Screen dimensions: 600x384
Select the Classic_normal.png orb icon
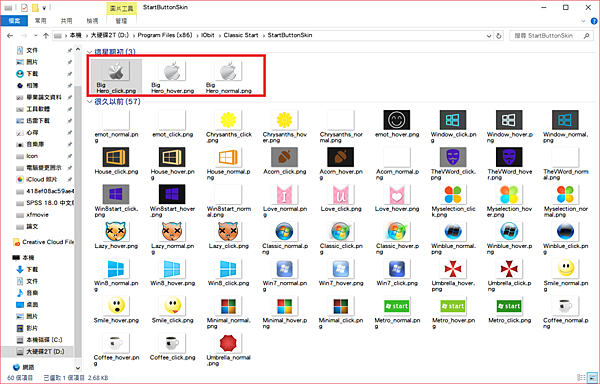284,231
